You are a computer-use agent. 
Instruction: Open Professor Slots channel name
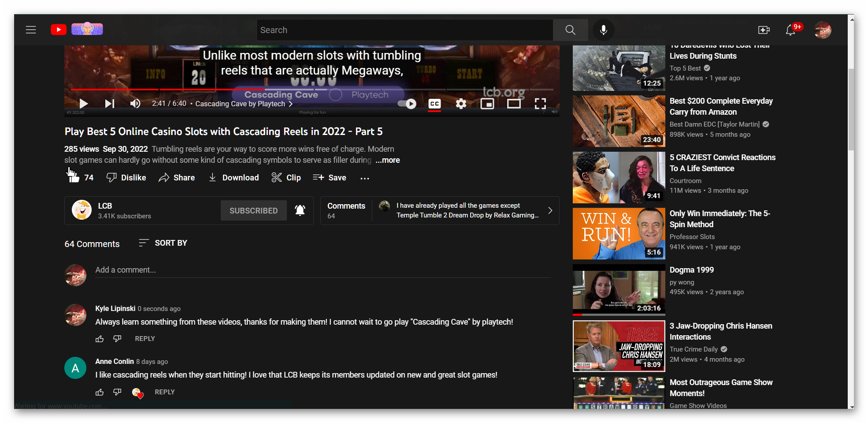[692, 237]
